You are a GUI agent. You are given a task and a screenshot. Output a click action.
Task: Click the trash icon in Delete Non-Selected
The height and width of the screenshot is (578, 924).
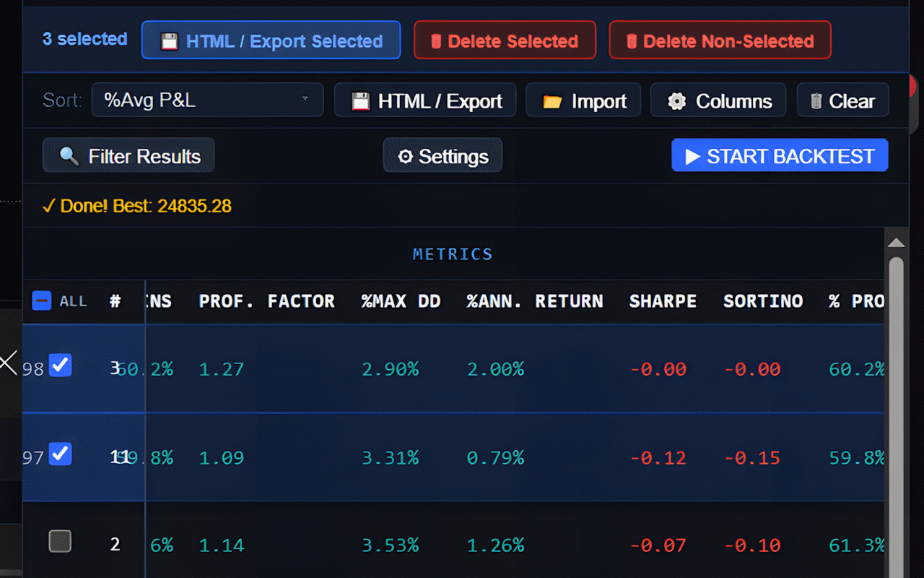click(x=632, y=41)
